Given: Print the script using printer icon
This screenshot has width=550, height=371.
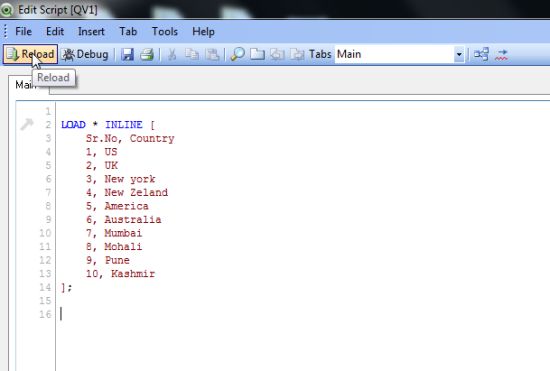Looking at the screenshot, I should pyautogui.click(x=147, y=55).
